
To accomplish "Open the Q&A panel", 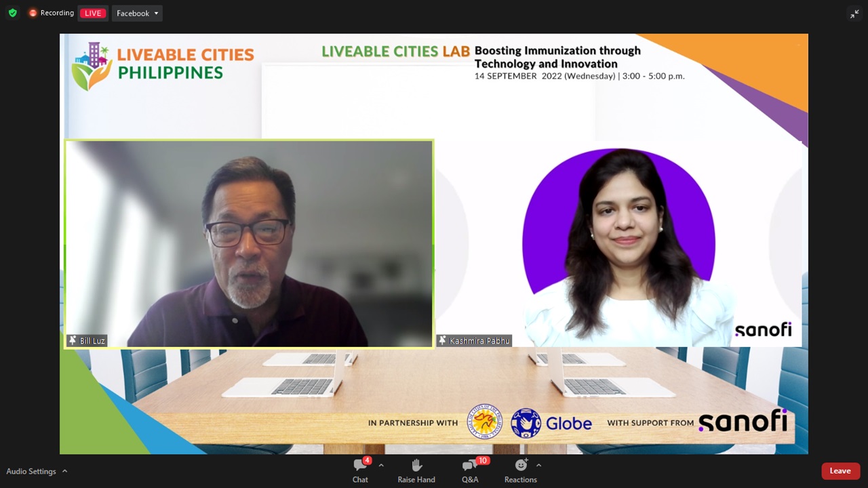I will click(x=470, y=470).
